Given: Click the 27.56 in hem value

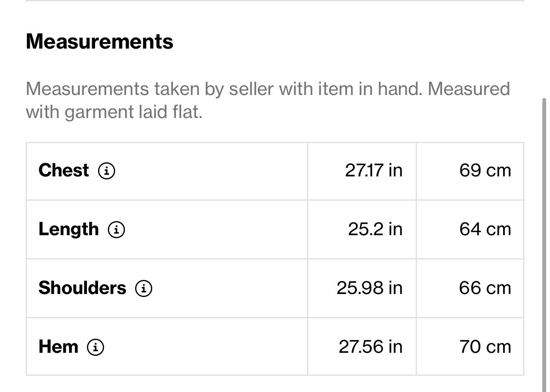Looking at the screenshot, I should tap(371, 347).
